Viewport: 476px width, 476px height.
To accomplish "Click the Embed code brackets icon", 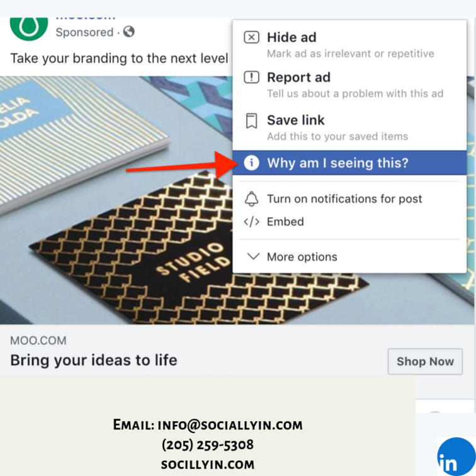I will (251, 222).
